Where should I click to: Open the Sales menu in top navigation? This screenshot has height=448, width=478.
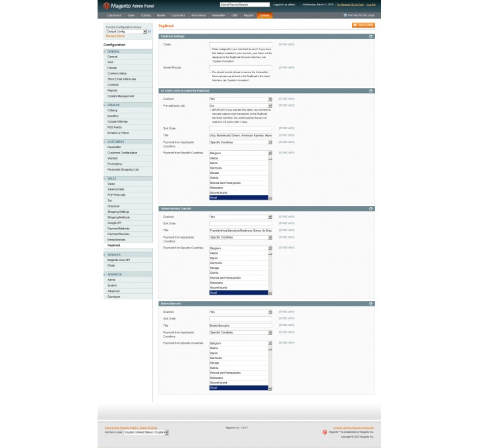pyautogui.click(x=131, y=16)
